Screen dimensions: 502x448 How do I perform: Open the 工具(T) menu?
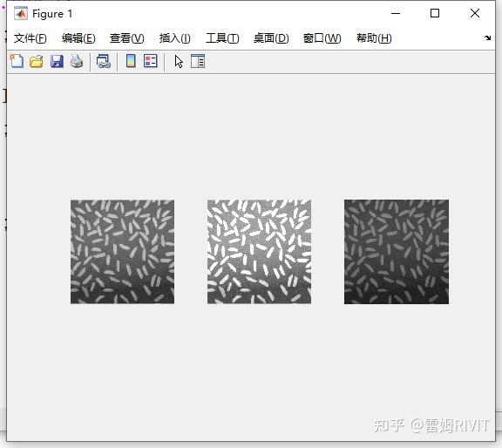pyautogui.click(x=222, y=38)
